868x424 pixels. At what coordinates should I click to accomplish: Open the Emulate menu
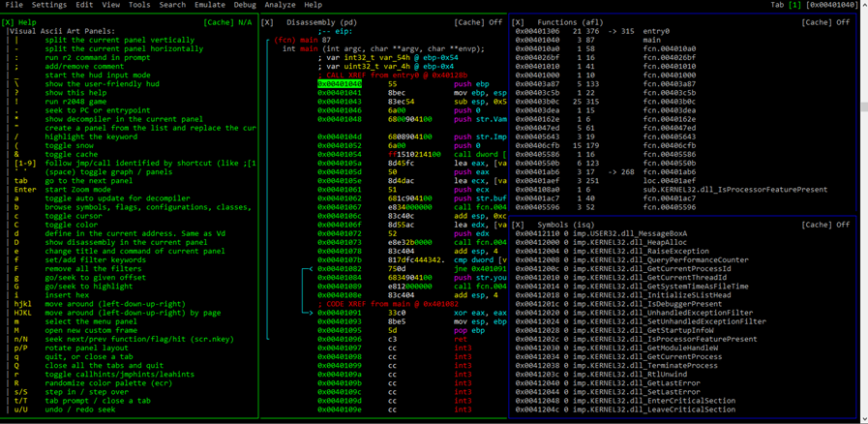(210, 5)
